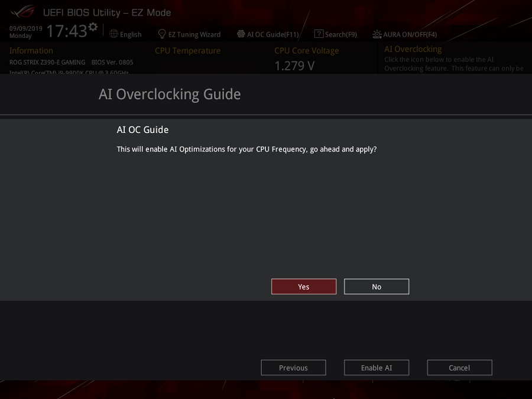
Task: Click the AI Overclocking Guide title
Action: tap(170, 95)
